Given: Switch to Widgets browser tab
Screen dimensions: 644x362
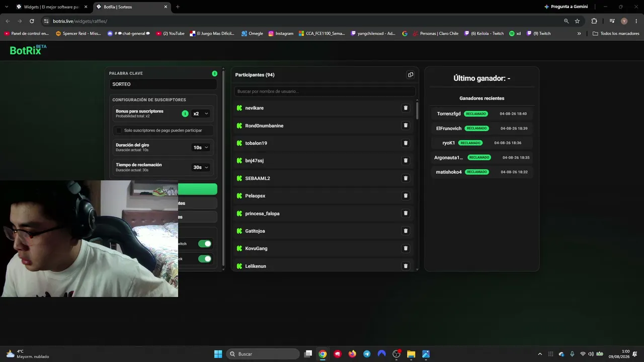Looking at the screenshot, I should click(51, 7).
